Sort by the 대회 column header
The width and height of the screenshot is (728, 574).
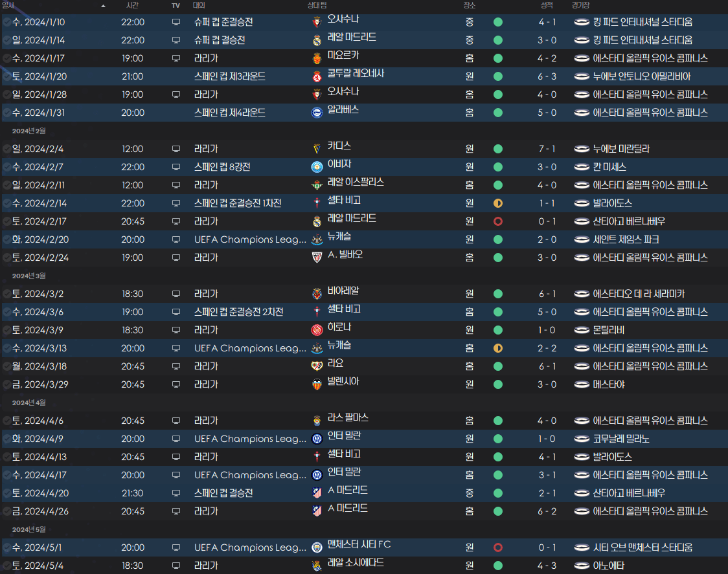coord(199,5)
